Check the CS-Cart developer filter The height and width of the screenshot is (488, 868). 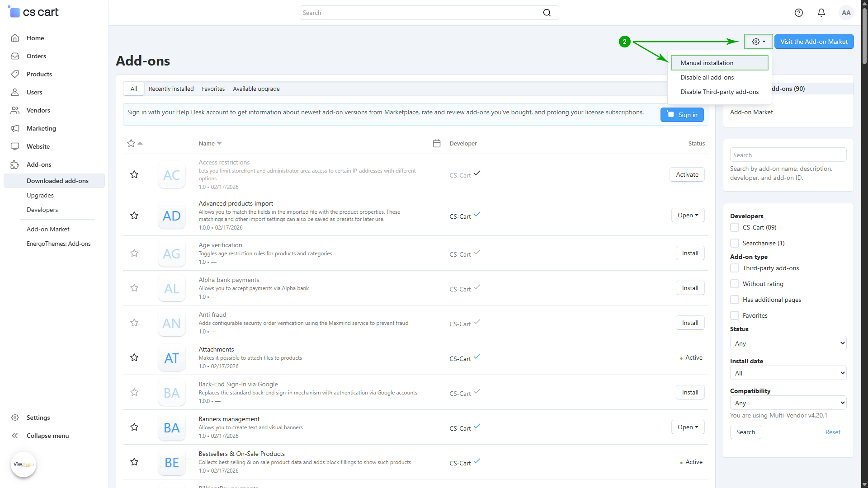coord(735,227)
